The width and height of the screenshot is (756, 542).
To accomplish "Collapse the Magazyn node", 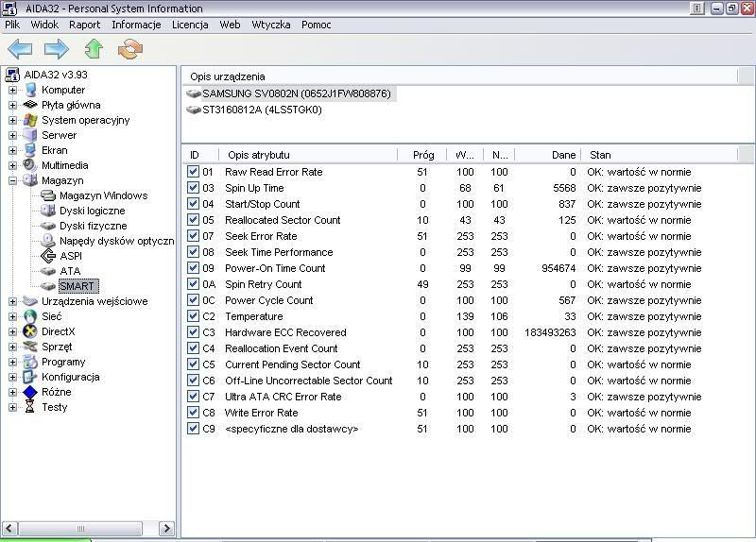I will pyautogui.click(x=12, y=180).
